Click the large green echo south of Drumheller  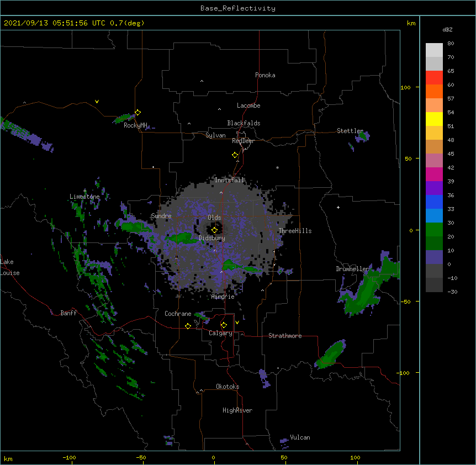(x=368, y=286)
